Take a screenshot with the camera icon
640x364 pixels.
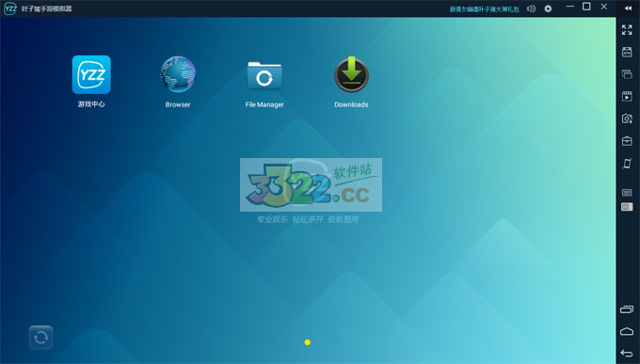click(627, 119)
